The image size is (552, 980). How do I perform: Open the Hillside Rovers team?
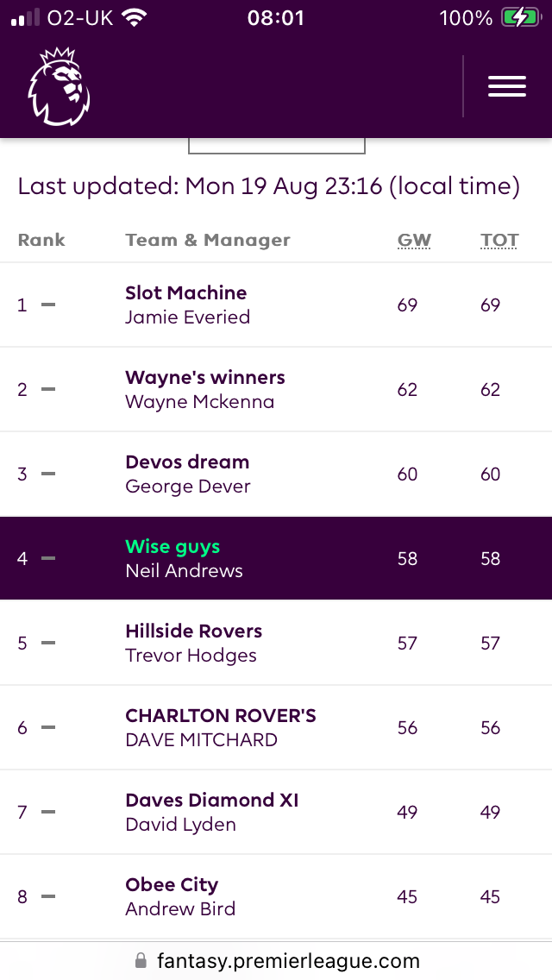click(194, 631)
